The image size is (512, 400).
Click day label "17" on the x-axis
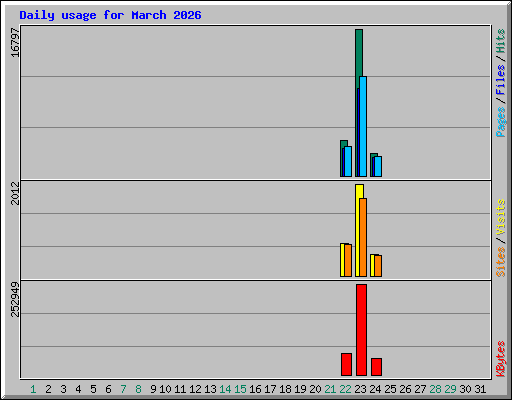[x=270, y=389]
